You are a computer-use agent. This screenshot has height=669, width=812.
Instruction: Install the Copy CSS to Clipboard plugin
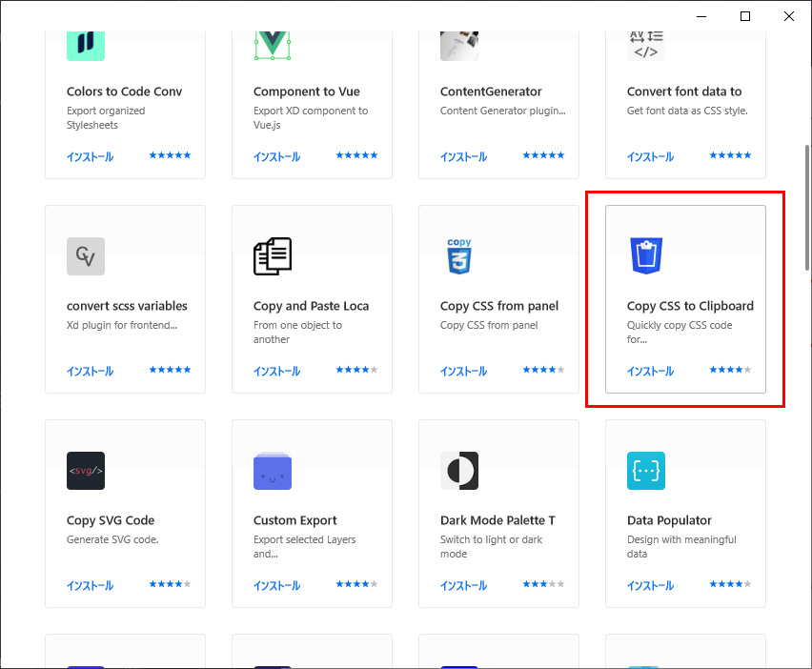click(x=650, y=372)
